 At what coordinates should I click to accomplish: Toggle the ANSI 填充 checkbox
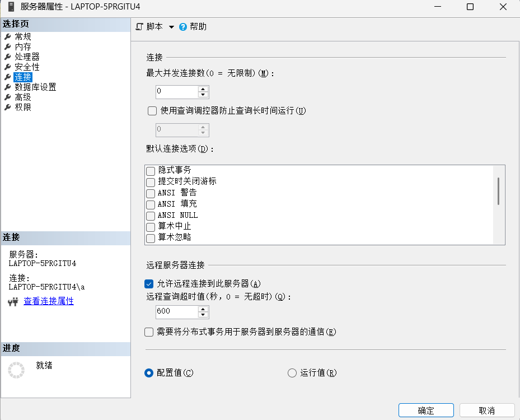(x=151, y=204)
